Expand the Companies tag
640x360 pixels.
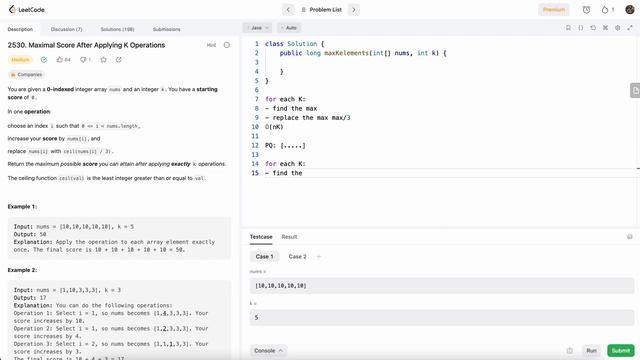tap(26, 74)
